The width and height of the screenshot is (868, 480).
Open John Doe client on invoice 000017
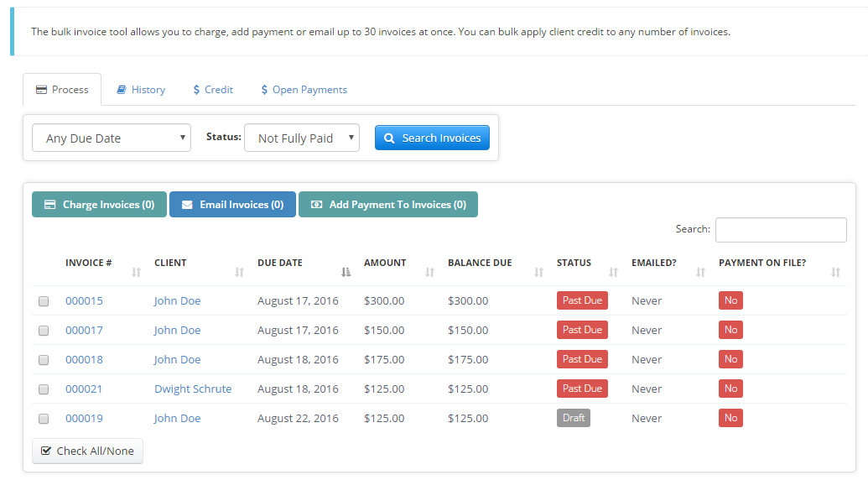tap(177, 330)
